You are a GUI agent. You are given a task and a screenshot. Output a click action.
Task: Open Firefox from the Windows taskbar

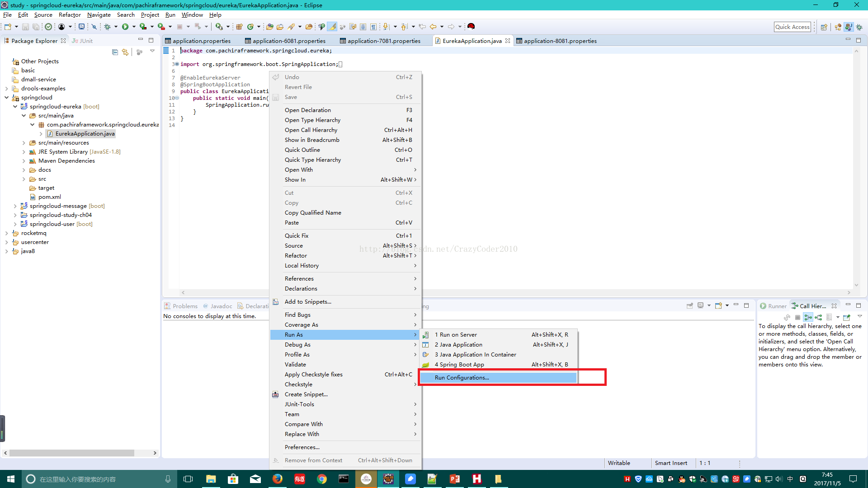click(278, 479)
